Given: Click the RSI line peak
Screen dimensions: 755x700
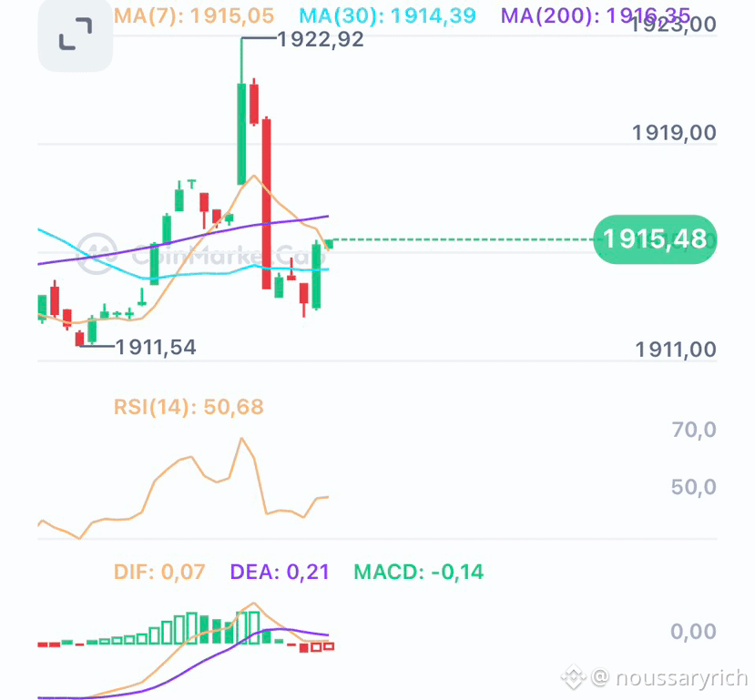Looking at the screenshot, I should click(241, 439).
